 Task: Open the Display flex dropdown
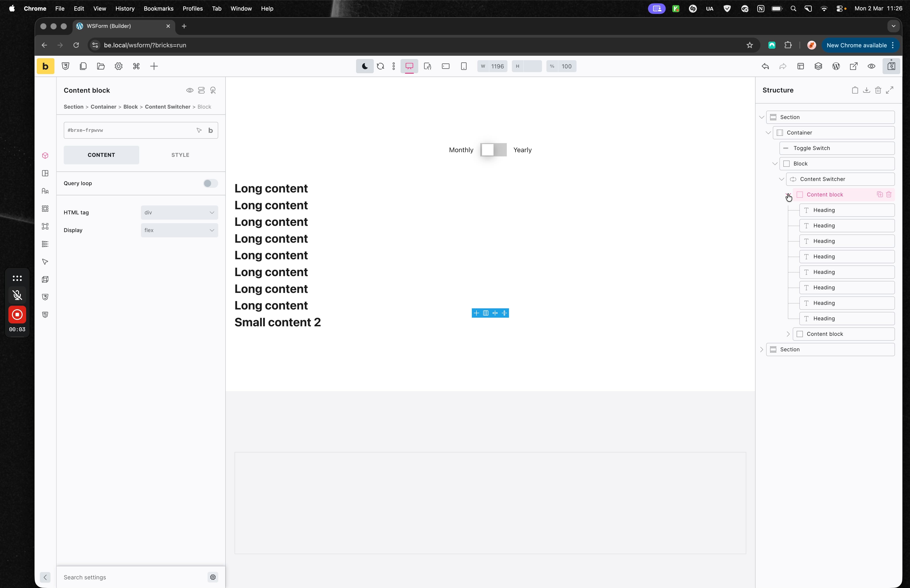(179, 230)
